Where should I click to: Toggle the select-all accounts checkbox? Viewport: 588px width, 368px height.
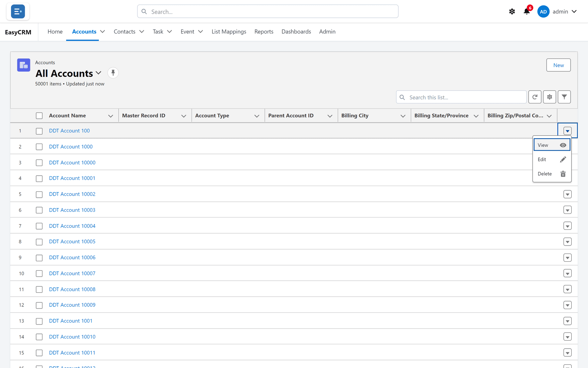[39, 116]
